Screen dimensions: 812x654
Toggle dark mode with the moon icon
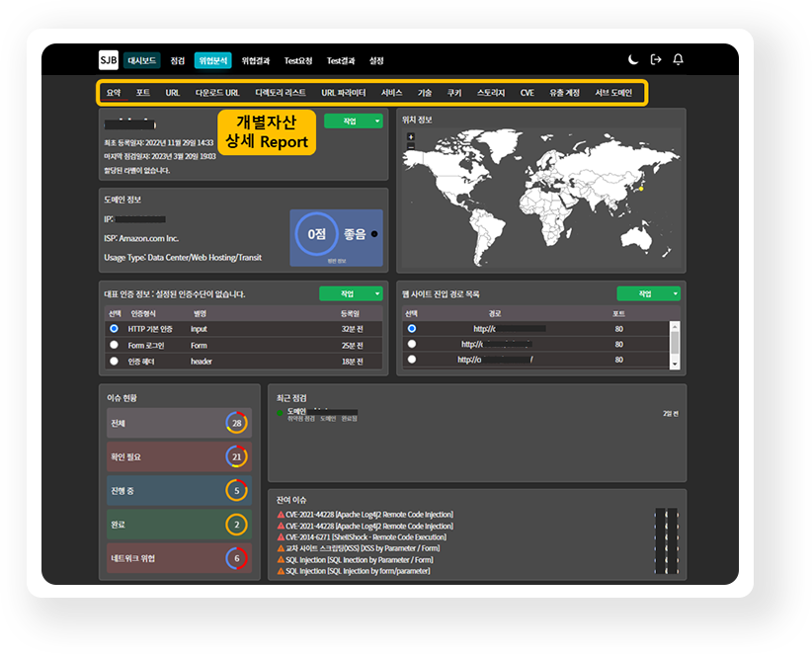point(633,60)
